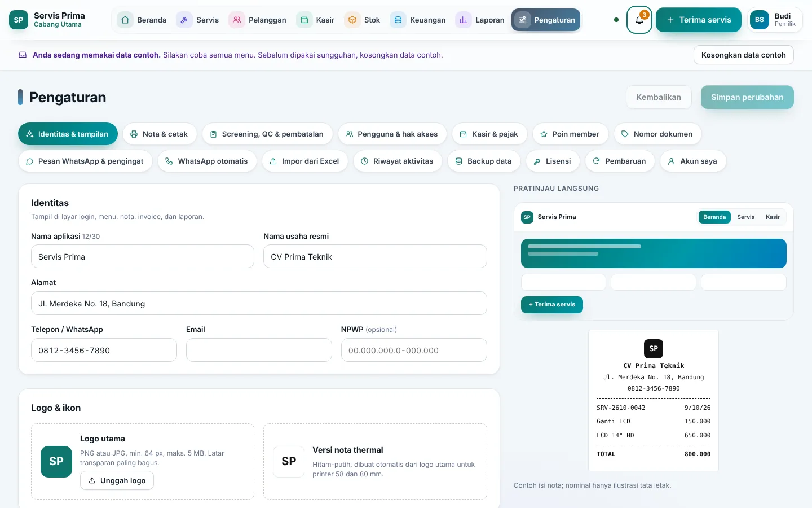Click the empty Email field
812x508 pixels.
click(259, 350)
